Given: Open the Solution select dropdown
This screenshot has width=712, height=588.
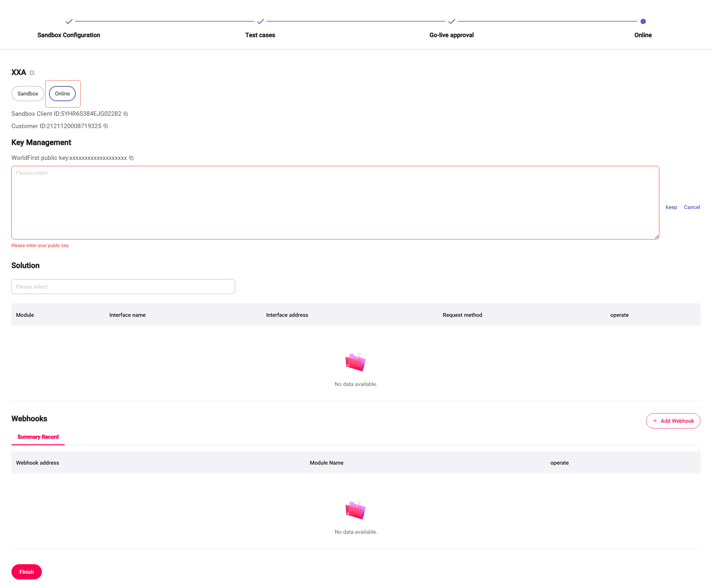Looking at the screenshot, I should click(x=123, y=287).
